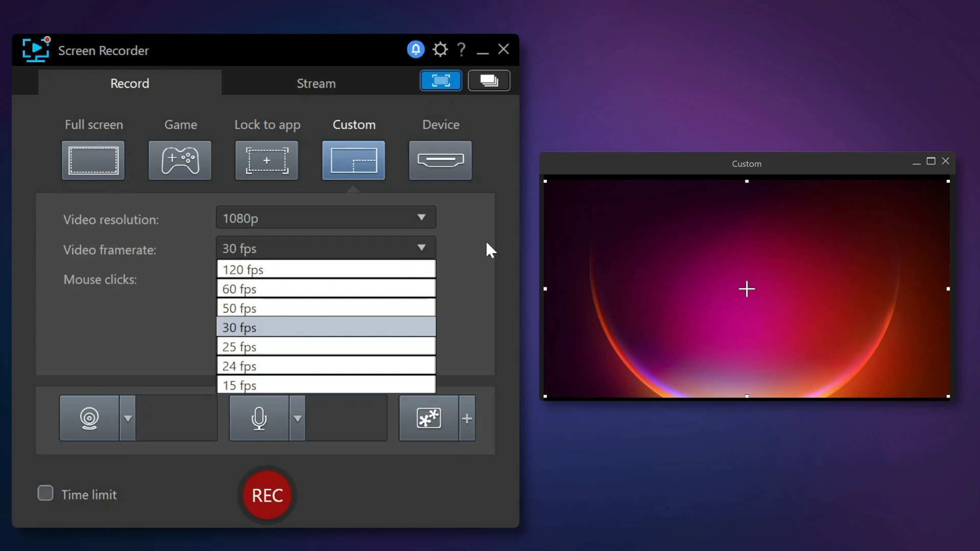Click the bottom-right handle of Custom region
Image resolution: width=980 pixels, height=551 pixels.
click(948, 396)
